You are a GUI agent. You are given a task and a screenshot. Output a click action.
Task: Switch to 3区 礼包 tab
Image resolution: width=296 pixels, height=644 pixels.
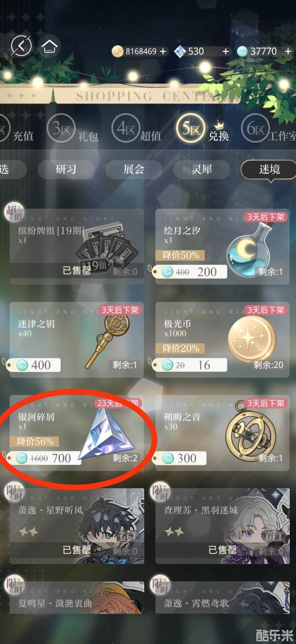coord(73,129)
